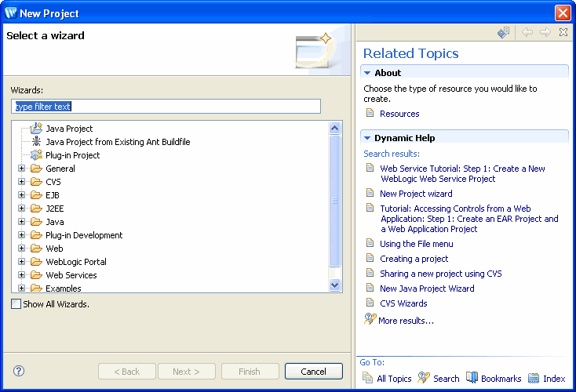
Task: Click the CVS folder icon
Action: (x=36, y=182)
